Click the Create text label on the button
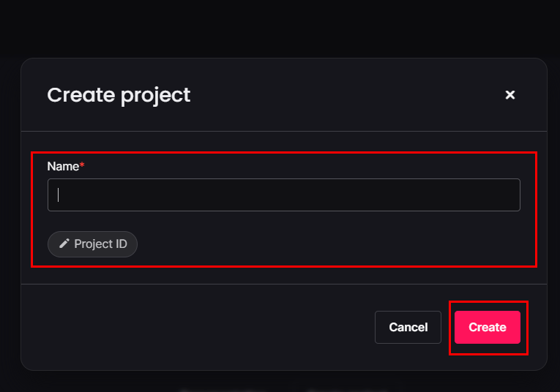Viewport: 560px width, 392px height. 487,327
